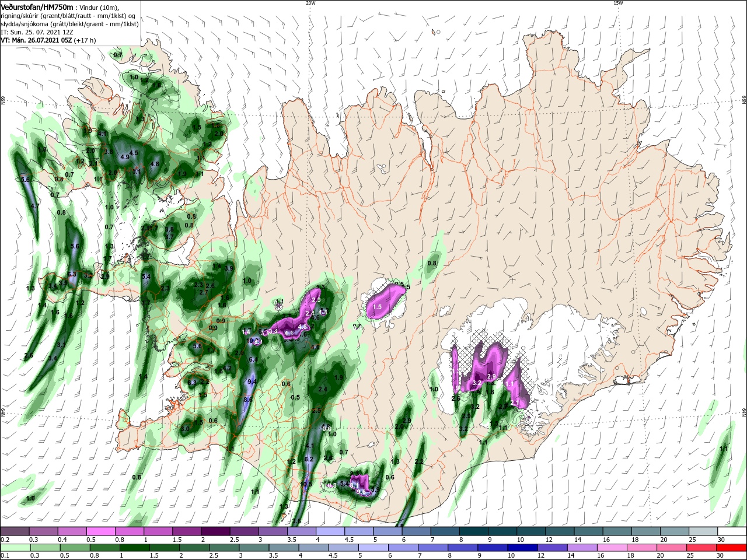The height and width of the screenshot is (560, 747).
Task: Click the lightest green swatch above the 0.1 label
Action: [15, 548]
